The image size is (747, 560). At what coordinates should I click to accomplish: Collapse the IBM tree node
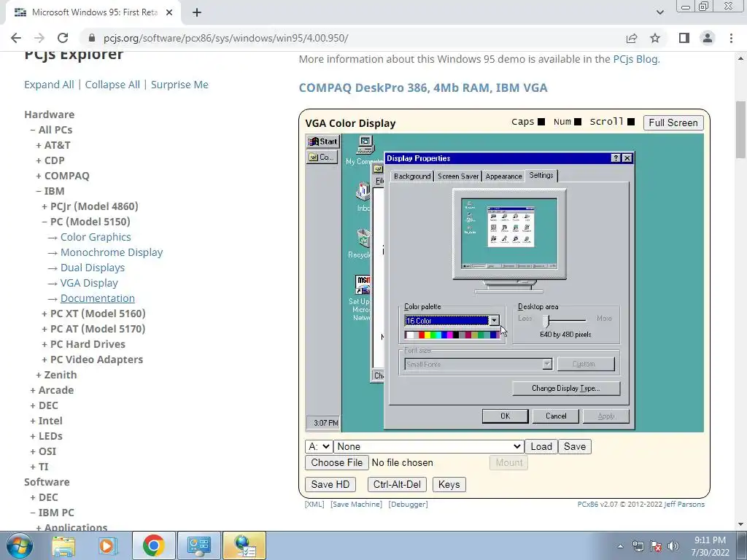tap(50, 191)
